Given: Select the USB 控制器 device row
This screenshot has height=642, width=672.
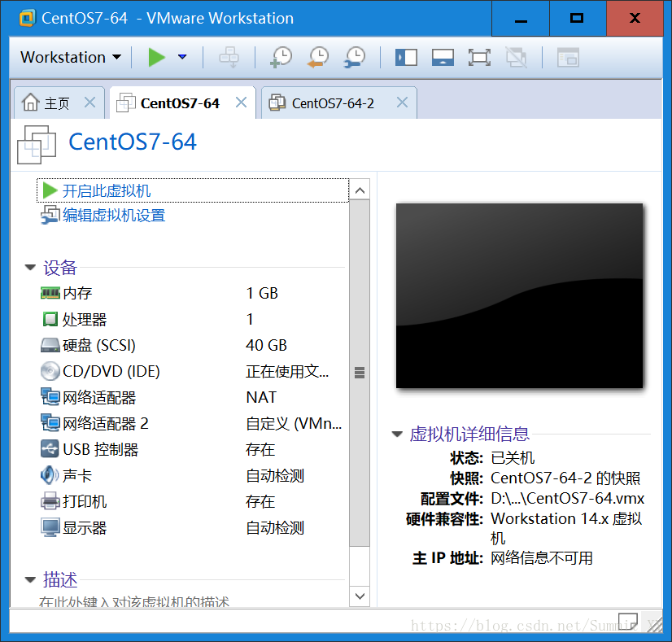Looking at the screenshot, I should (191, 450).
